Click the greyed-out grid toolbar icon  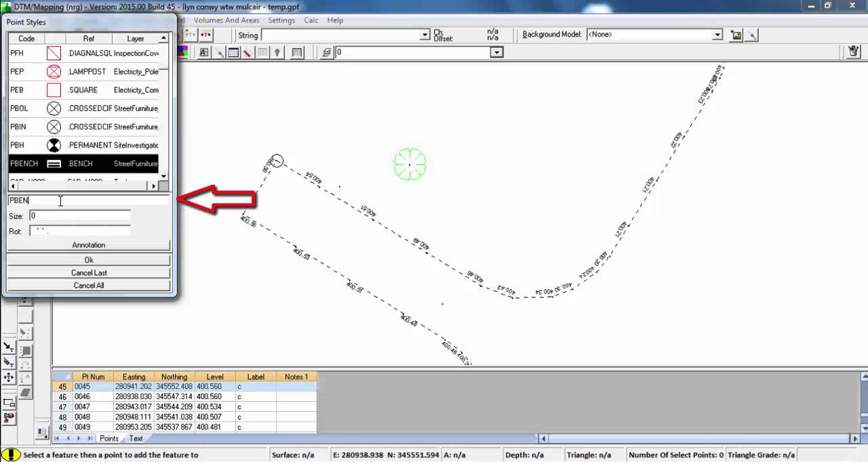[262, 52]
